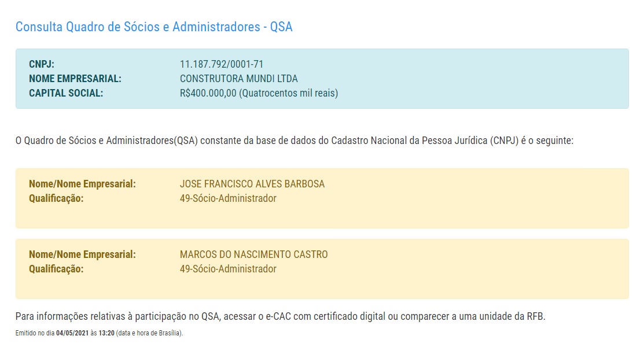Click the Consulta Quadro de Sócios heading
644x347 pixels.
154,27
